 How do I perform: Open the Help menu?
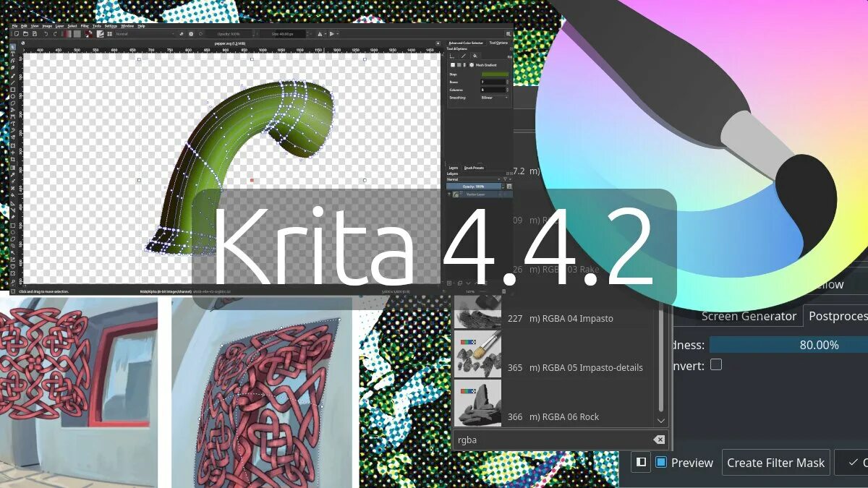coord(141,26)
